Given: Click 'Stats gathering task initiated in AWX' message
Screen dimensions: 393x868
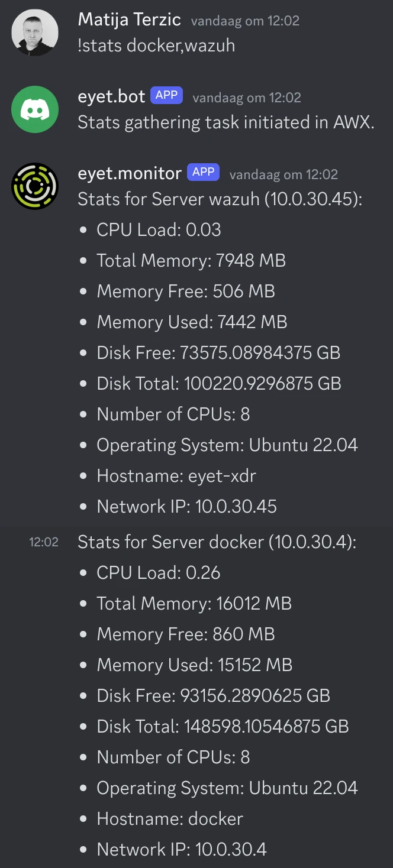Looking at the screenshot, I should [226, 122].
